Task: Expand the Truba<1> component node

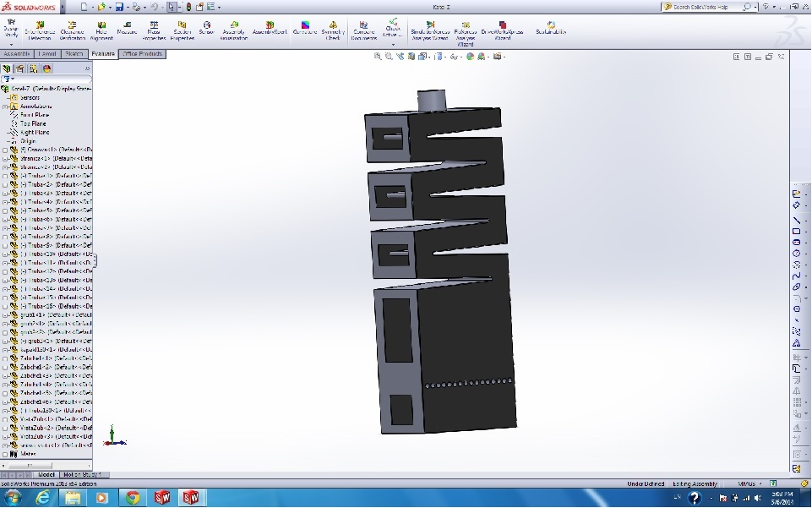Action: coord(5,176)
